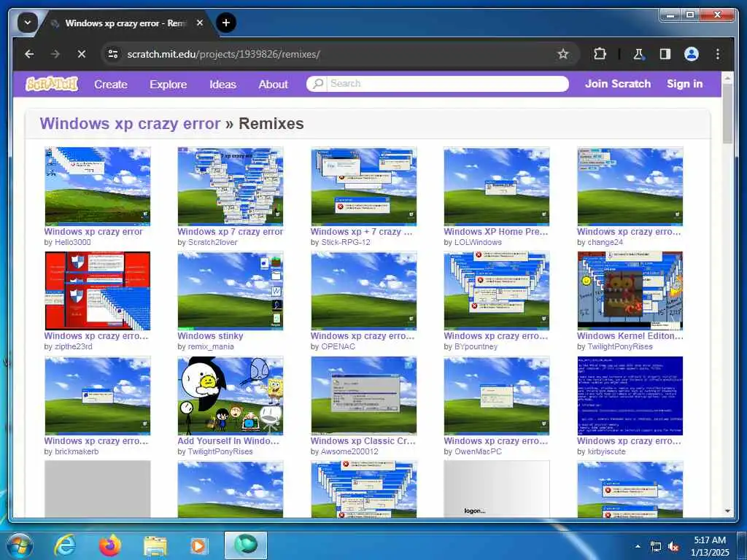The image size is (747, 560).
Task: Open the Extensions puzzle icon
Action: (600, 54)
